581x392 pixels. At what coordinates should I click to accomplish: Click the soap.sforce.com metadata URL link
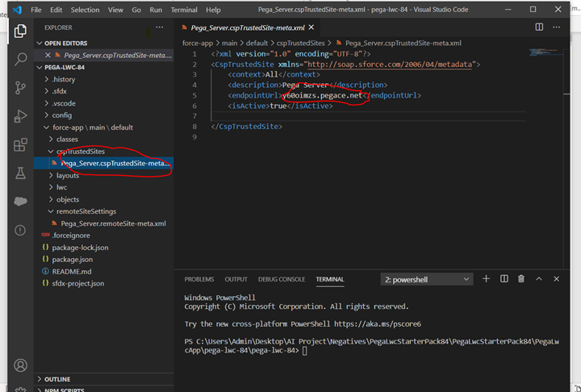point(390,65)
